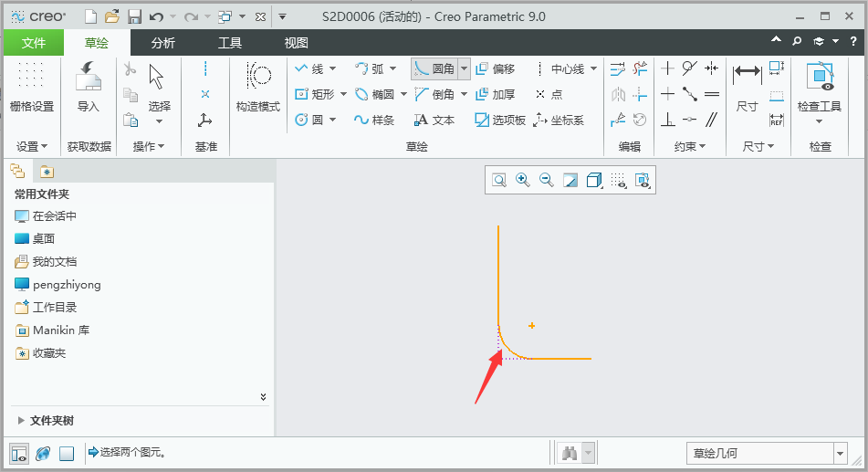Select the 圆角 fillet tool
The height and width of the screenshot is (472, 868).
435,68
